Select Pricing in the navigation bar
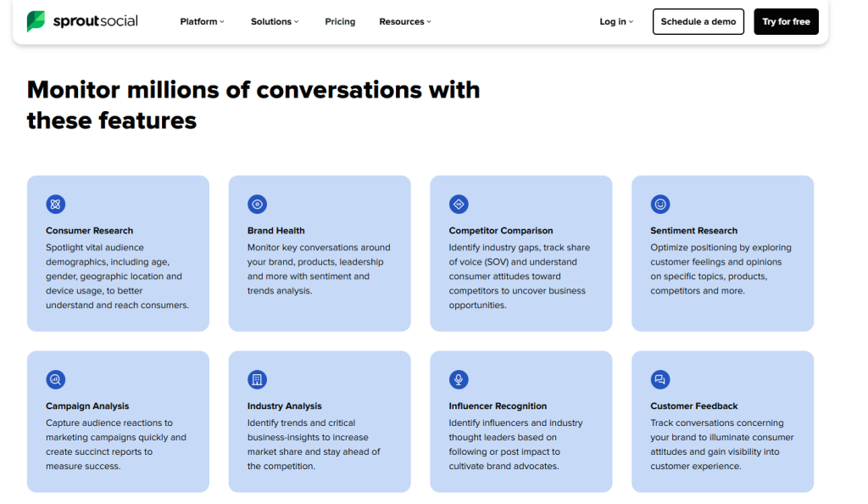Screen dimensions: 868x504 (340, 21)
